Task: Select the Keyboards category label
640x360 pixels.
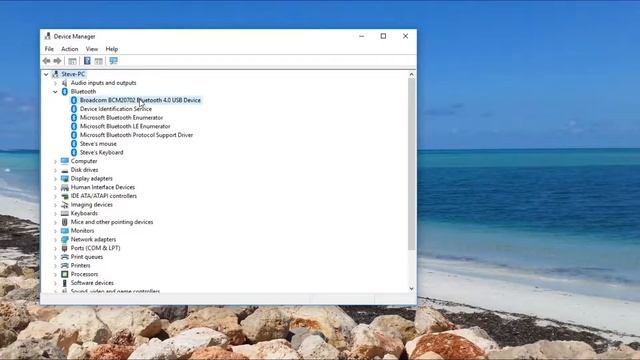Action: (x=84, y=213)
